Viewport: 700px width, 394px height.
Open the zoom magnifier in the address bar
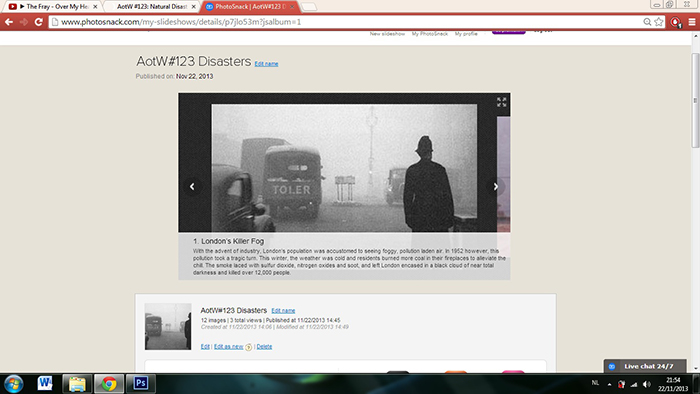[x=647, y=22]
